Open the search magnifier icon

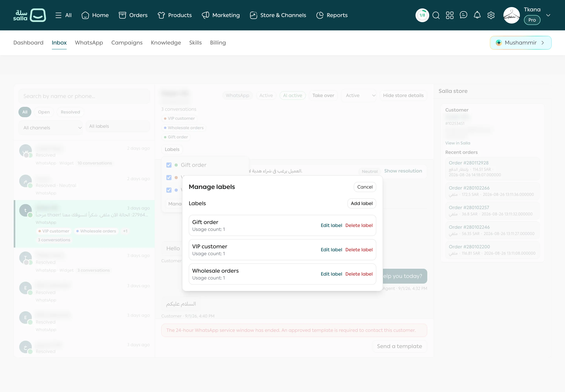click(436, 15)
